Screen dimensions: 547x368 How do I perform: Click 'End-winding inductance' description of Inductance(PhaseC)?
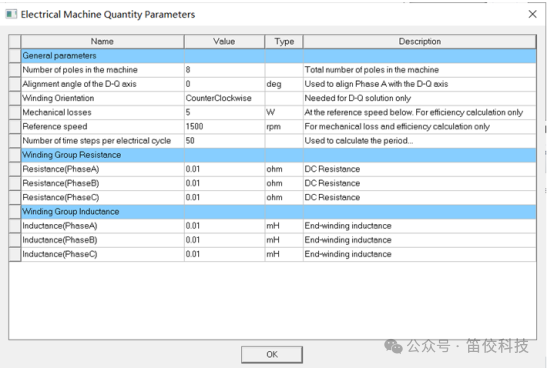tap(348, 254)
